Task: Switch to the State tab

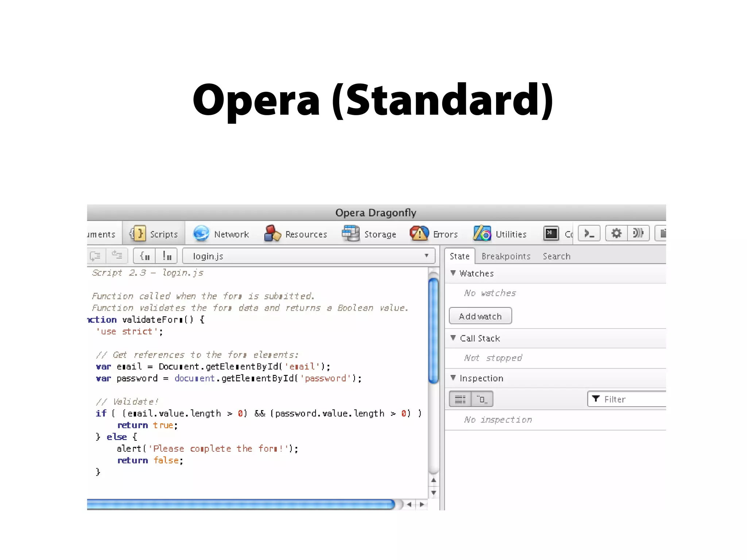Action: (460, 256)
